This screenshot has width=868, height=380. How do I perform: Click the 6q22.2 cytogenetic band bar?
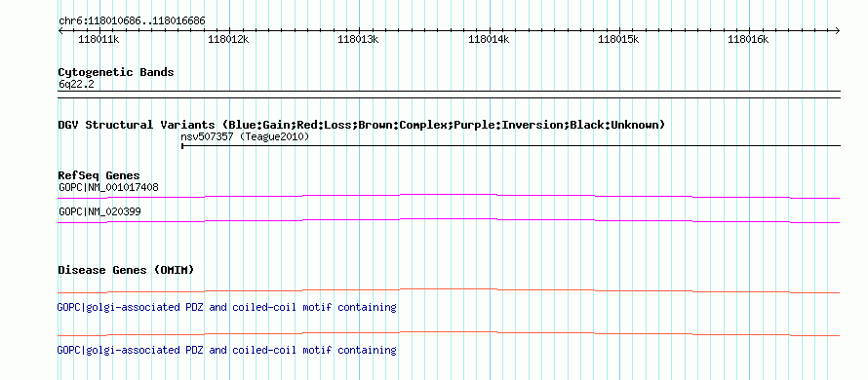449,95
